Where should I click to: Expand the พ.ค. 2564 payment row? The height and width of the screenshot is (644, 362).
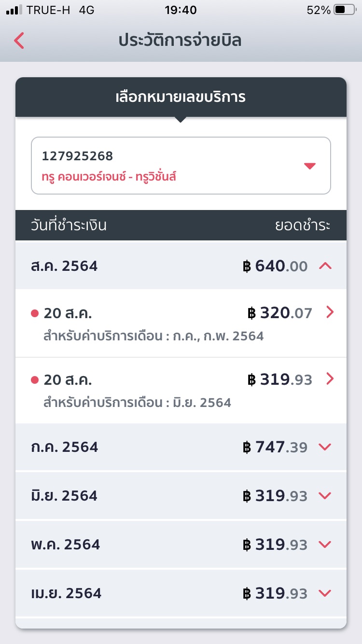tap(181, 545)
